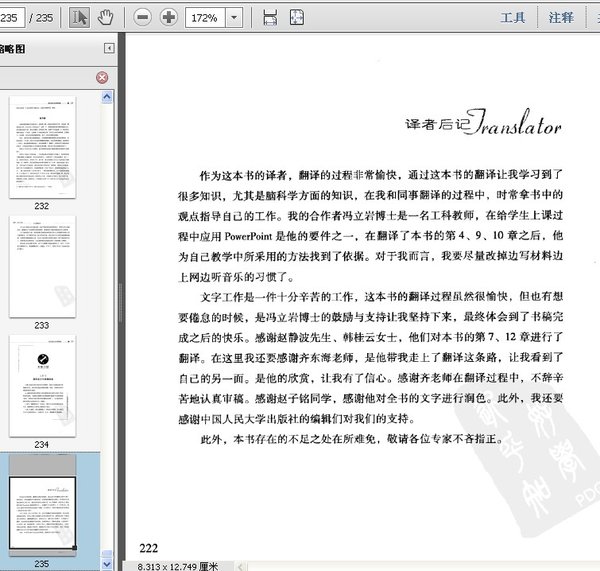Click the fit width scrolling icon
Viewport: 600px width, 571px height.
click(270, 18)
